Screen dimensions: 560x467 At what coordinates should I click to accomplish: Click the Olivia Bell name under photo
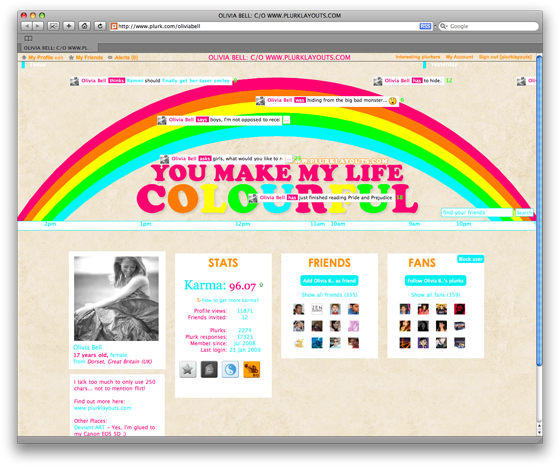[x=88, y=347]
